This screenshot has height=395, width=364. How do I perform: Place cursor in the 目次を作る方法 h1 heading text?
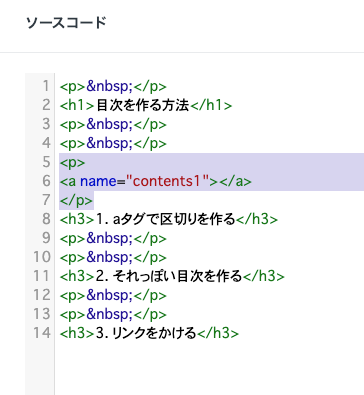(x=143, y=105)
